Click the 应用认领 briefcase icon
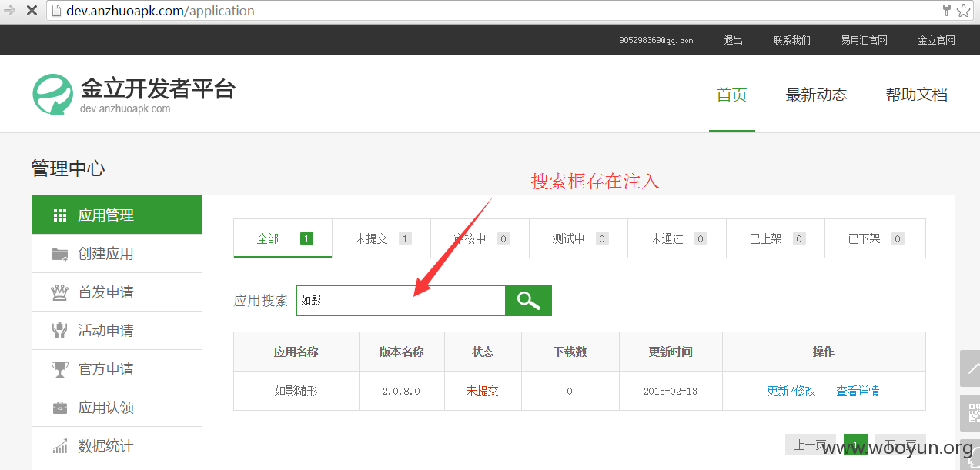980x470 pixels. click(60, 408)
